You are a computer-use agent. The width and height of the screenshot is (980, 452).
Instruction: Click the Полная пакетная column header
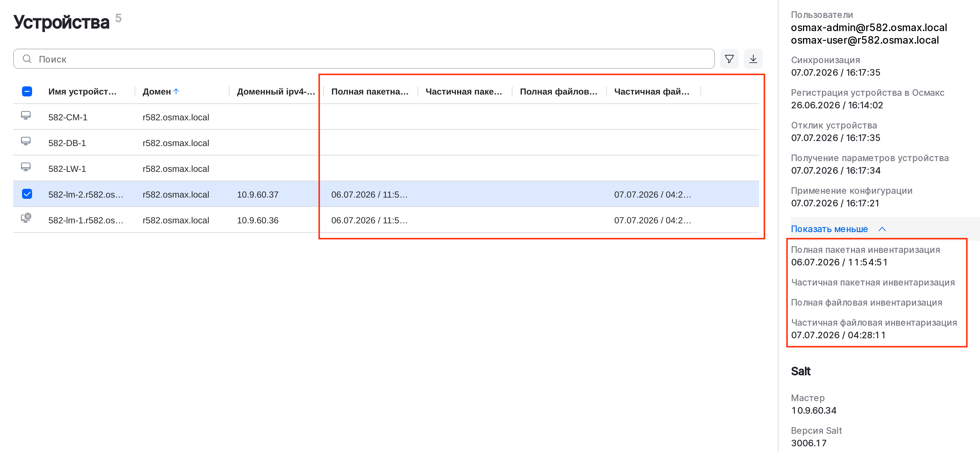(370, 91)
